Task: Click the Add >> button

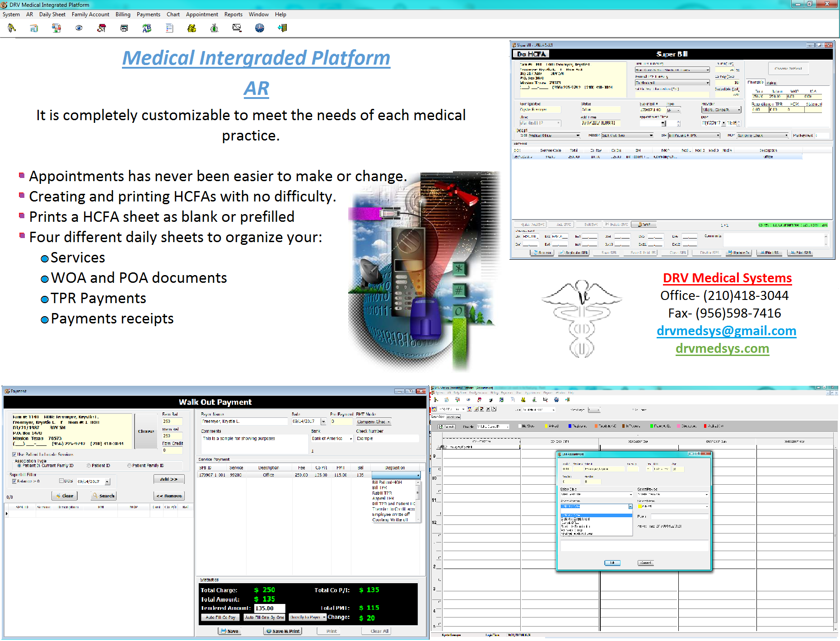Action: click(169, 479)
